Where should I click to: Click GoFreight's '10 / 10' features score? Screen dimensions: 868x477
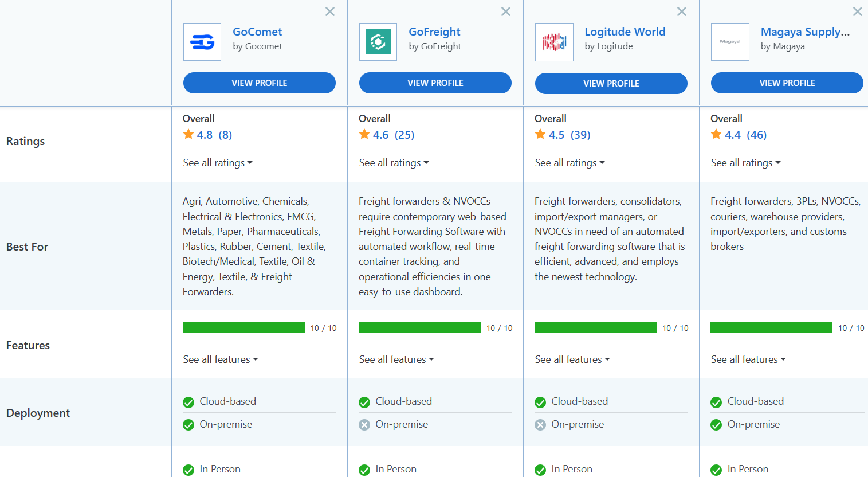click(x=500, y=328)
